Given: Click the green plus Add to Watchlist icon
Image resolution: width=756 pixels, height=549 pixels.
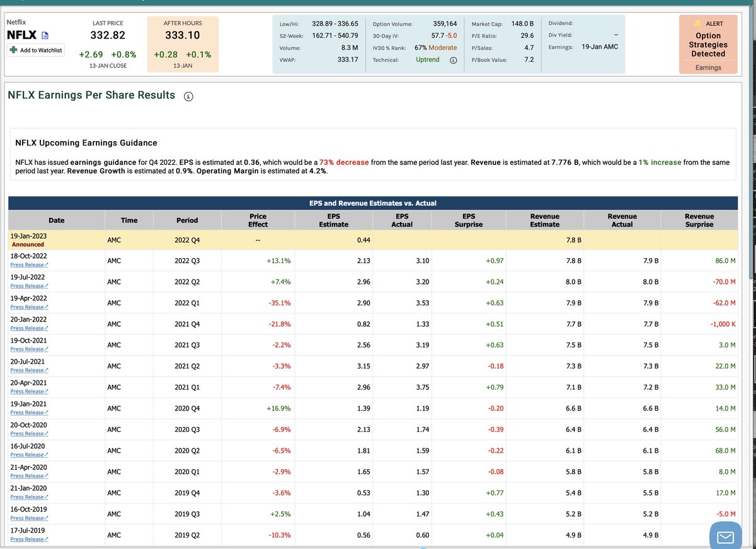Looking at the screenshot, I should point(14,50).
